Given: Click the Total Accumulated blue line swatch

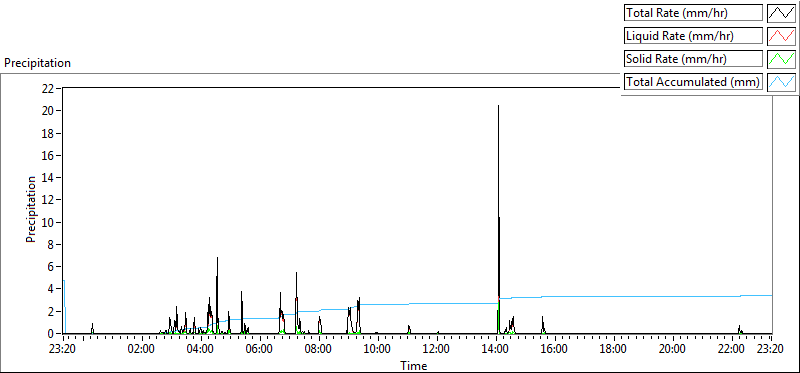Looking at the screenshot, I should click(782, 82).
